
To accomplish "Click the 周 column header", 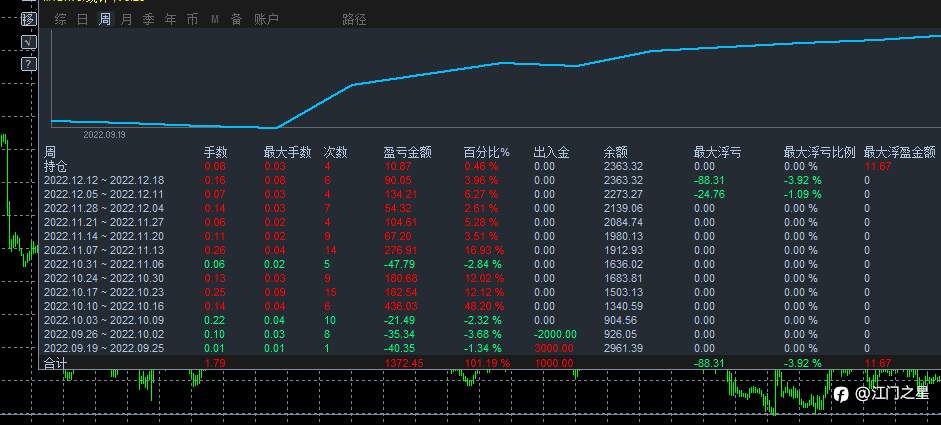I will click(50, 152).
